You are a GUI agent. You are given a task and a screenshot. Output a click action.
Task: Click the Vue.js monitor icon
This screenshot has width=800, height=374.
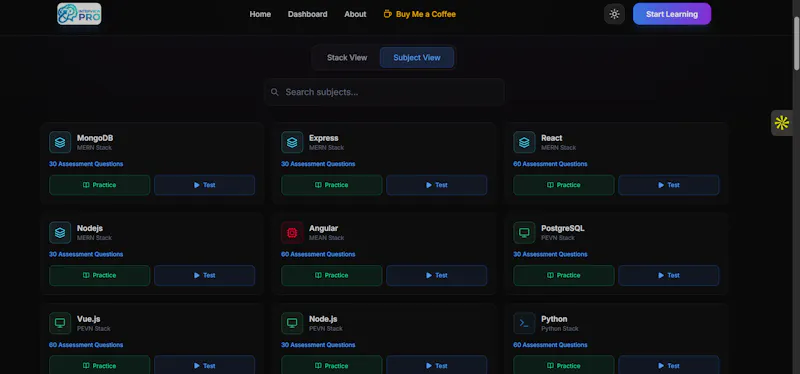click(60, 323)
